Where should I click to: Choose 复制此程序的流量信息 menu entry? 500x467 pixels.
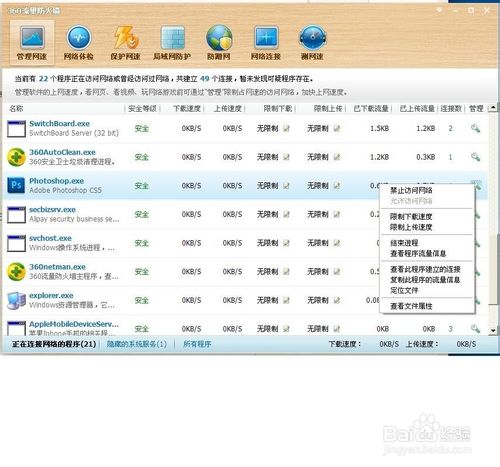click(425, 280)
